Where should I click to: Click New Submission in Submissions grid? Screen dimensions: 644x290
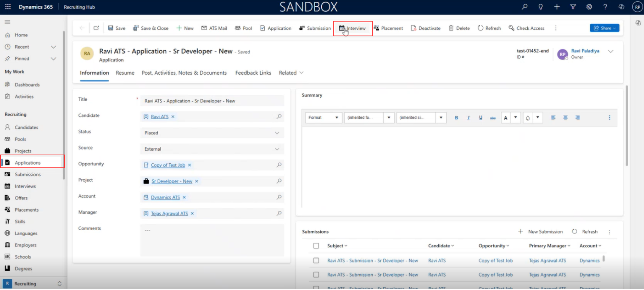pyautogui.click(x=540, y=232)
